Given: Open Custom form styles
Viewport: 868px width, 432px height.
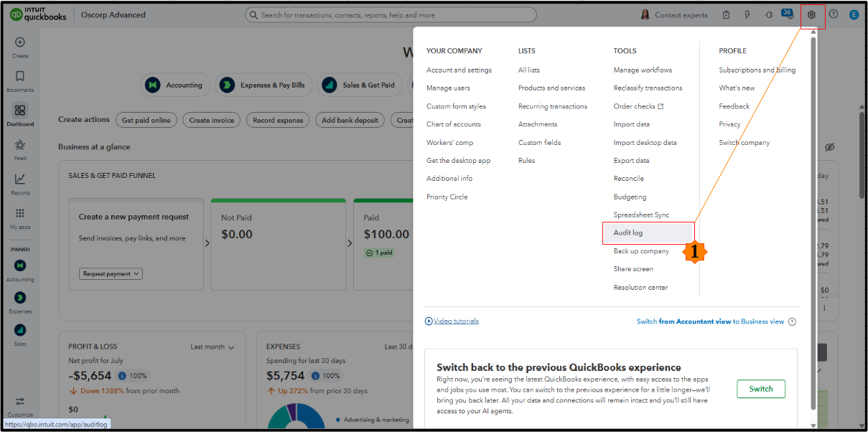Looking at the screenshot, I should (x=456, y=106).
